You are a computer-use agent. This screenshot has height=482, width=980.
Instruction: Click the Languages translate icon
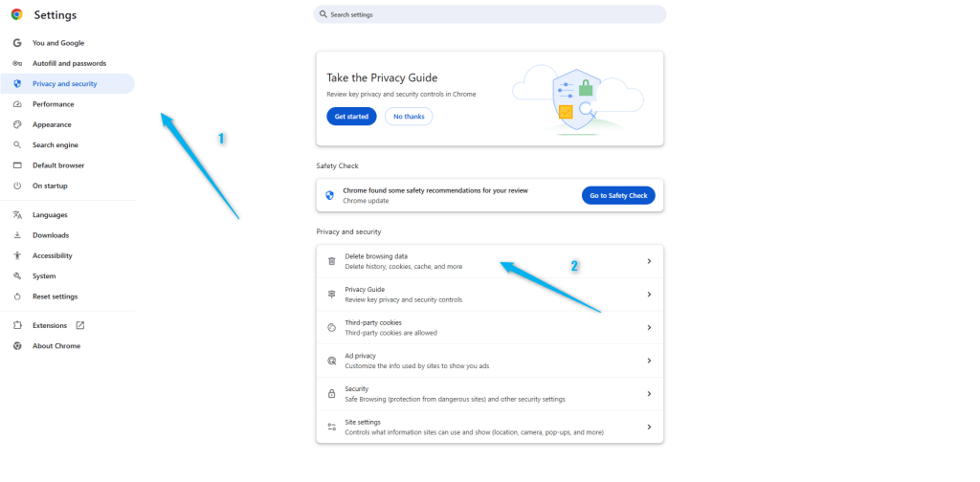tap(17, 215)
